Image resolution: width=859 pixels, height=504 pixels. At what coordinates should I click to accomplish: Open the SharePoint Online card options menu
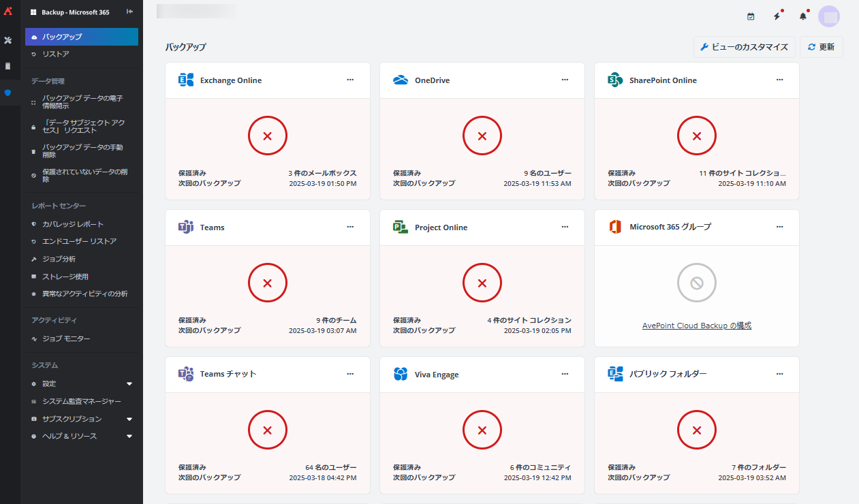pyautogui.click(x=779, y=80)
